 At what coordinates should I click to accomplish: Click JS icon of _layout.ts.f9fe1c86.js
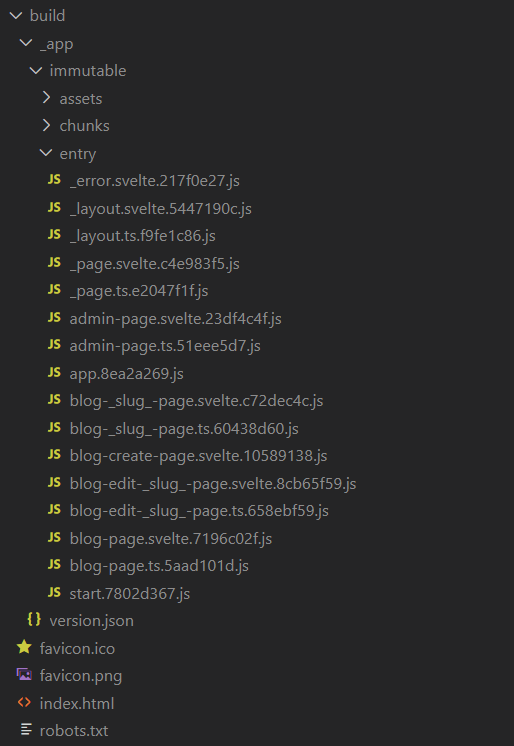tap(54, 235)
